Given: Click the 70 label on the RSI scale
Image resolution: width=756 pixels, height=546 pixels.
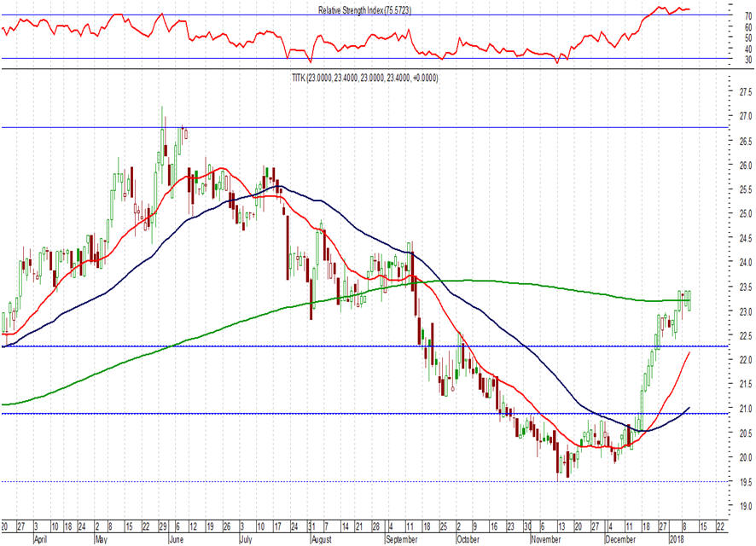Looking at the screenshot, I should pos(748,16).
